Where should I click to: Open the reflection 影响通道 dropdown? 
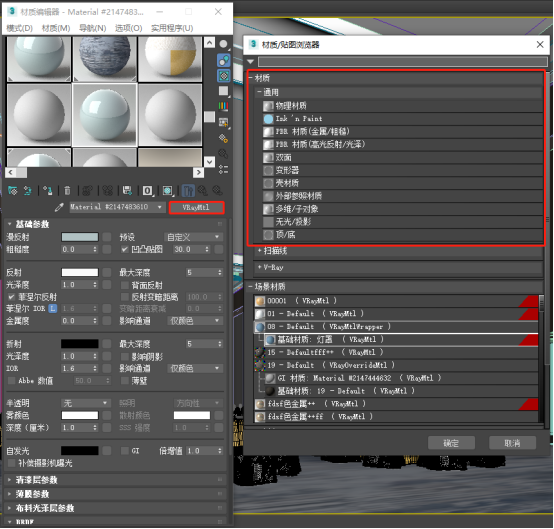point(194,321)
